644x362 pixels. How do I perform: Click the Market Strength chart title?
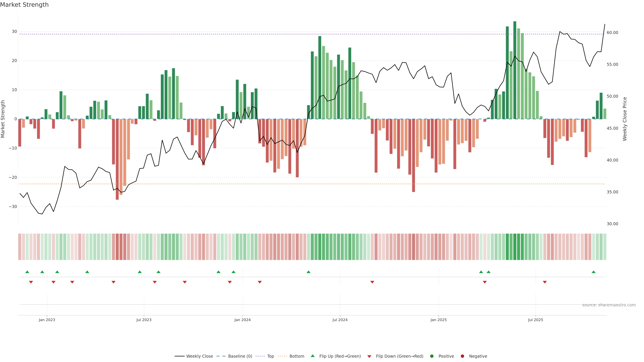(24, 5)
